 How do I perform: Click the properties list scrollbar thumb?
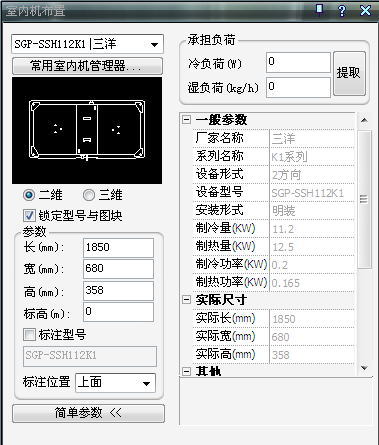(364, 199)
